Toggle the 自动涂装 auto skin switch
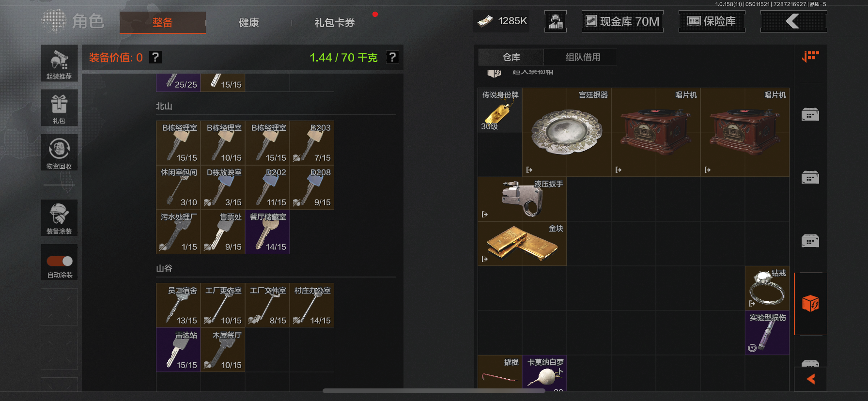The height and width of the screenshot is (401, 868). point(60,261)
